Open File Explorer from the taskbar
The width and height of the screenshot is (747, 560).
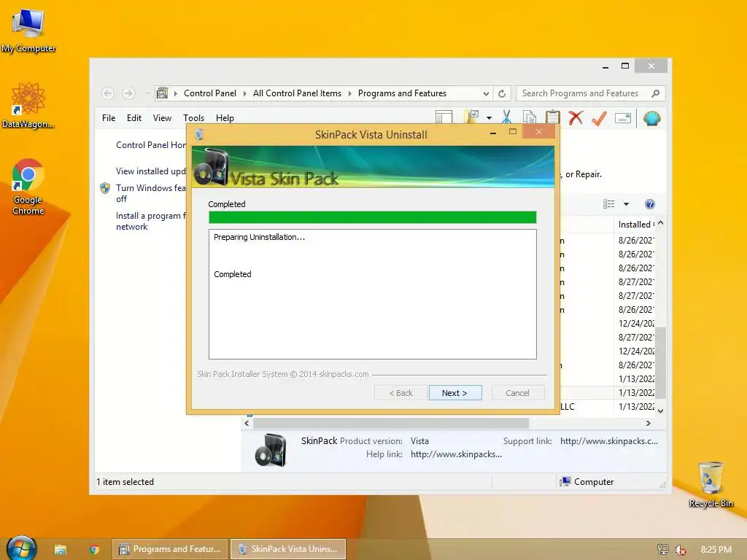pos(60,549)
